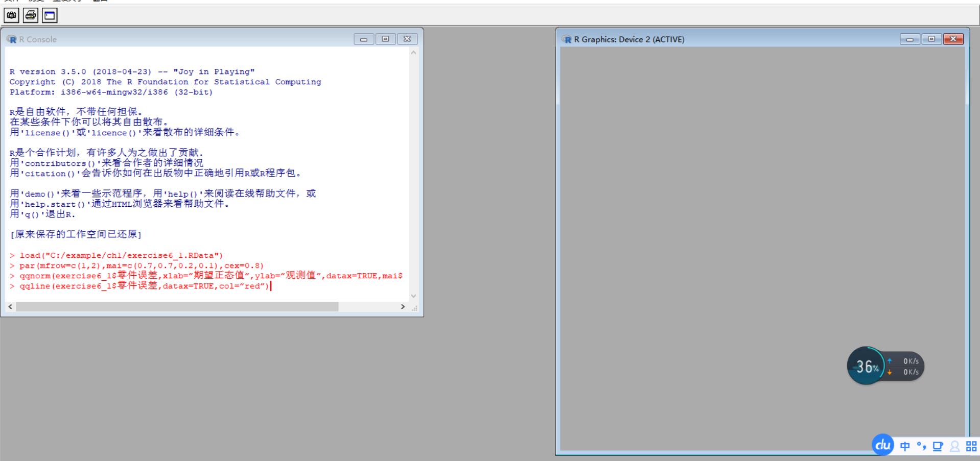The image size is (980, 461).
Task: Click the 'R version 3.5.0' line
Action: coord(132,71)
